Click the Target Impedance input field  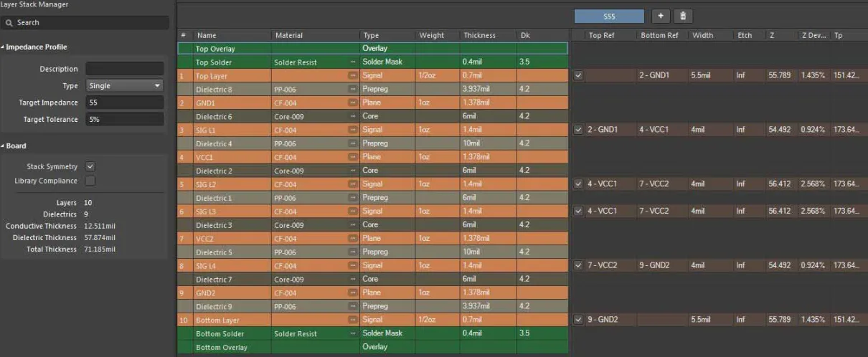pyautogui.click(x=124, y=103)
